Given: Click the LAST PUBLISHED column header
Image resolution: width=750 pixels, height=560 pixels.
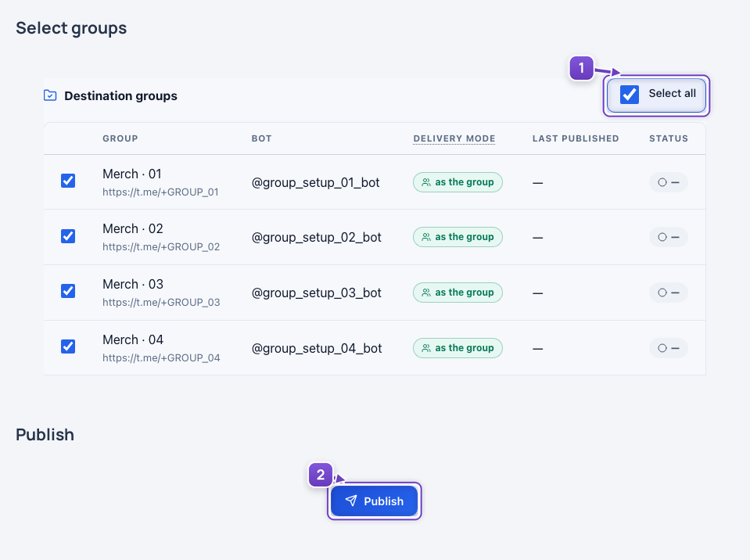Looking at the screenshot, I should click(576, 138).
